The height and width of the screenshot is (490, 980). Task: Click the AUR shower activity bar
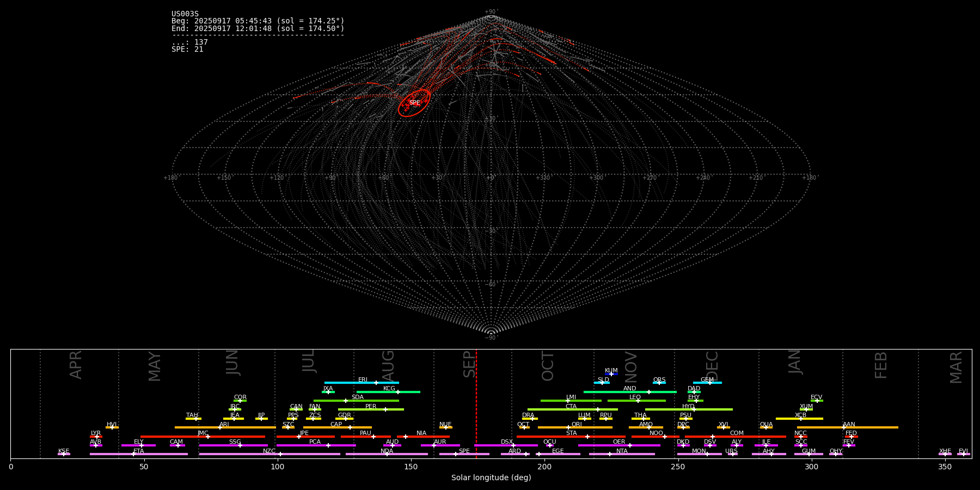click(440, 445)
